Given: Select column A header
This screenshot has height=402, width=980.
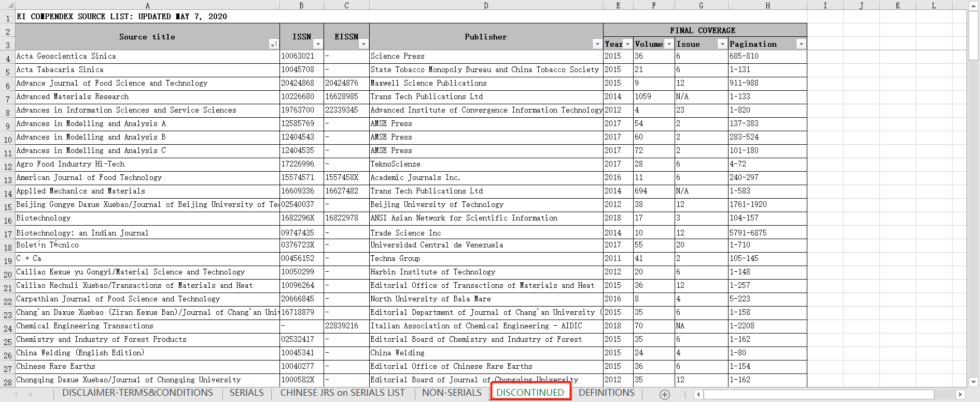Looking at the screenshot, I should pos(148,5).
